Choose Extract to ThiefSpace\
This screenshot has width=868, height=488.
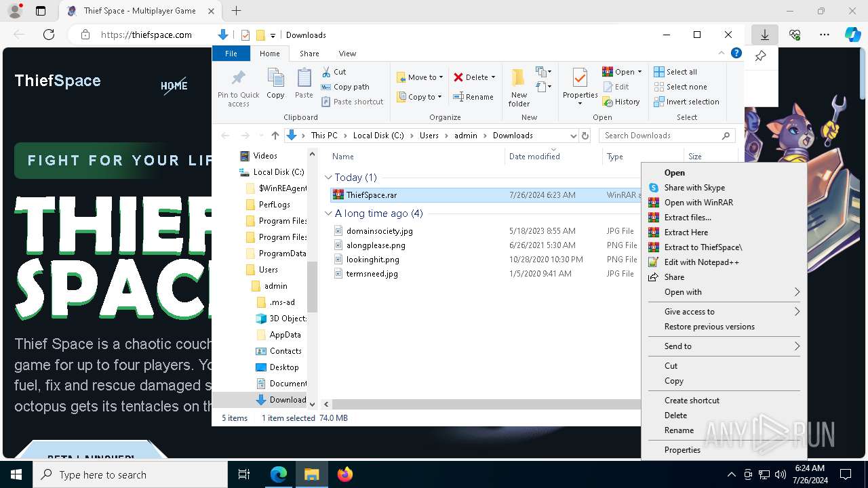pyautogui.click(x=724, y=247)
